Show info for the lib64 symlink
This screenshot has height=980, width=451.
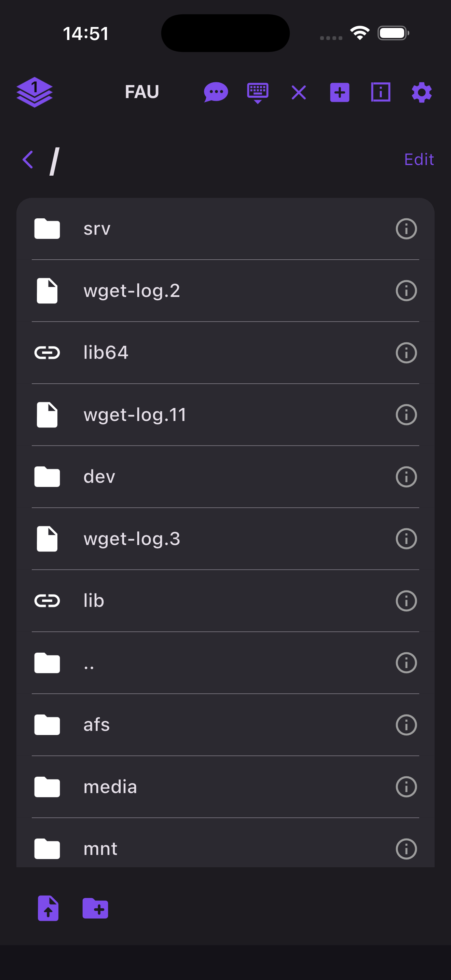point(406,353)
